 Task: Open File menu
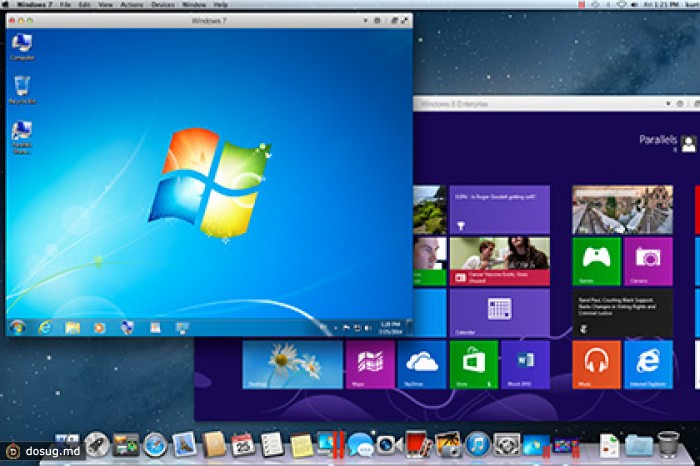coord(65,4)
